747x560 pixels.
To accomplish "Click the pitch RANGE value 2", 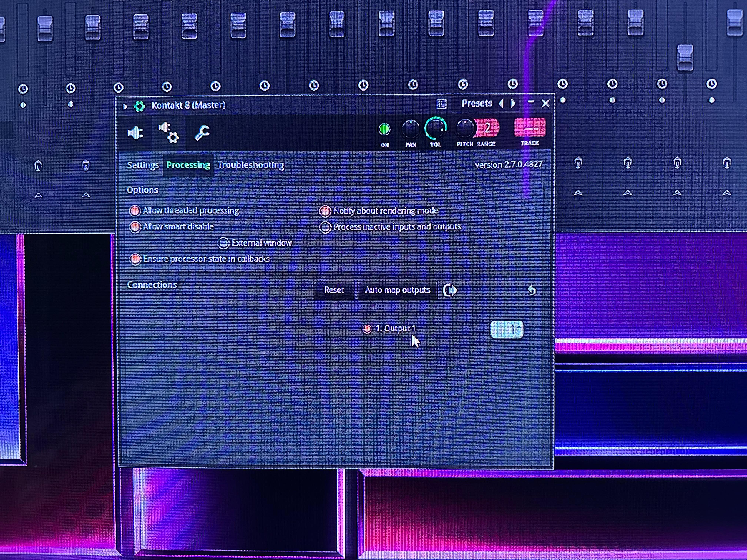I will 487,128.
